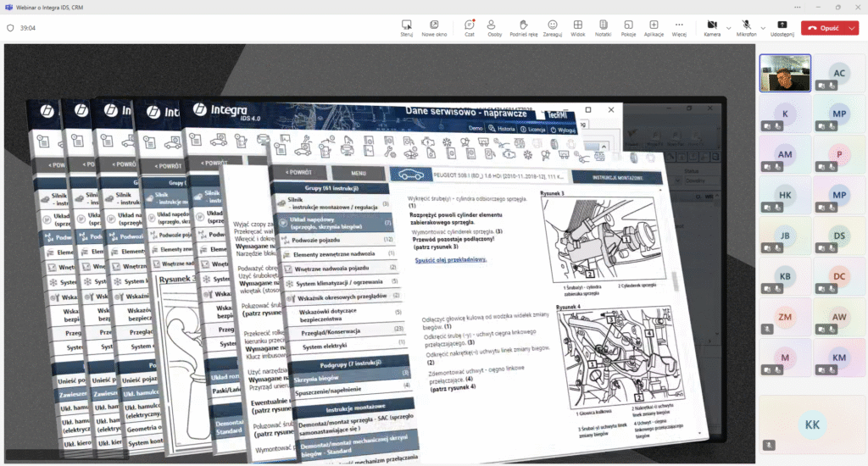Select Wnętrzne nadwozia pojazdu row
Viewport: 868px width, 466px height.
point(341,268)
